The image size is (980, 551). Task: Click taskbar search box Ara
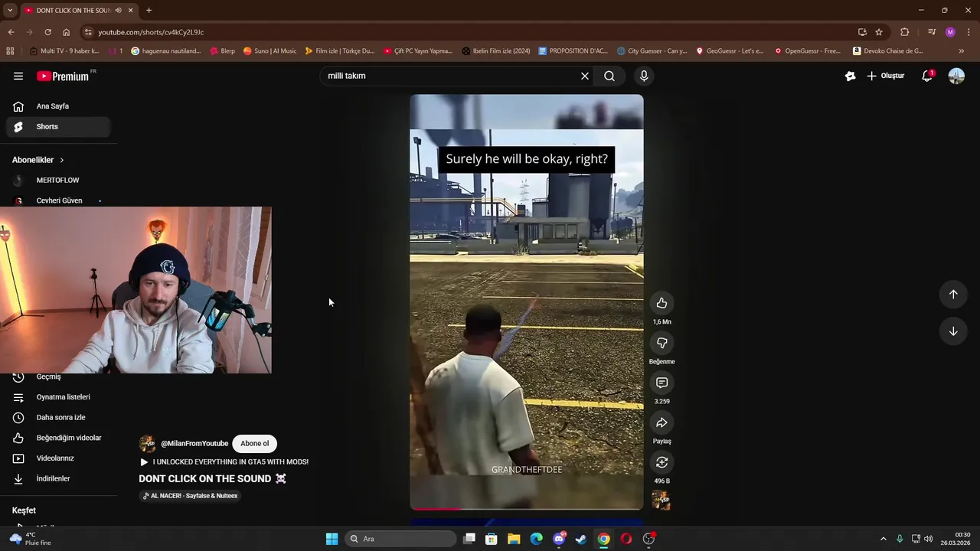tap(400, 539)
